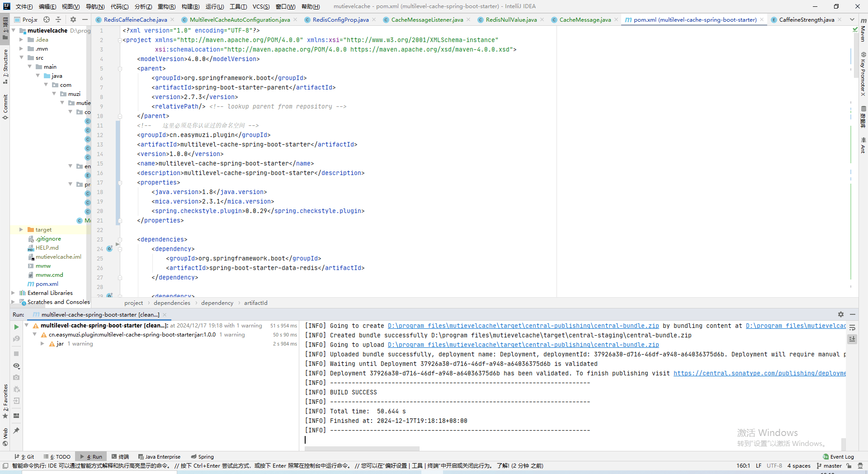
Task: Open the Git tool window
Action: 24,457
